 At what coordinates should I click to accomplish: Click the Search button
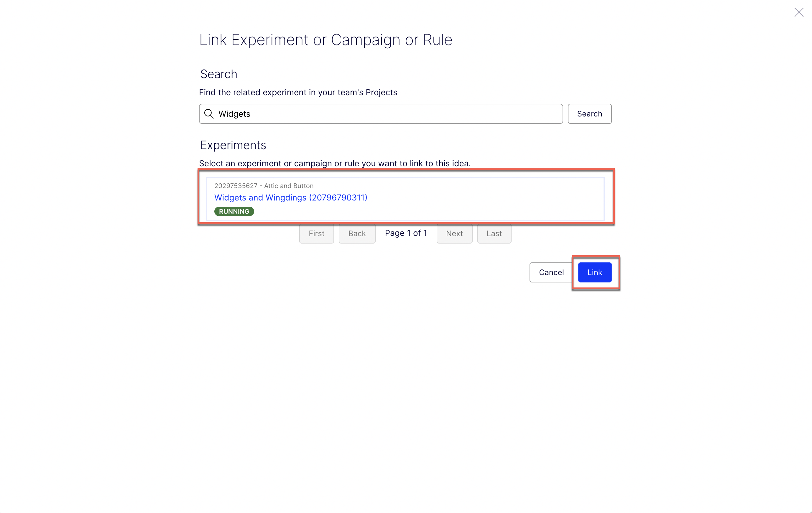click(589, 114)
